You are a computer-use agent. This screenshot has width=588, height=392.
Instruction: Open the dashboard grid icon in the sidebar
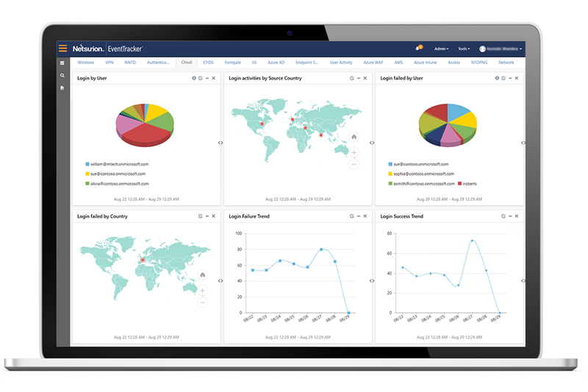pos(62,63)
